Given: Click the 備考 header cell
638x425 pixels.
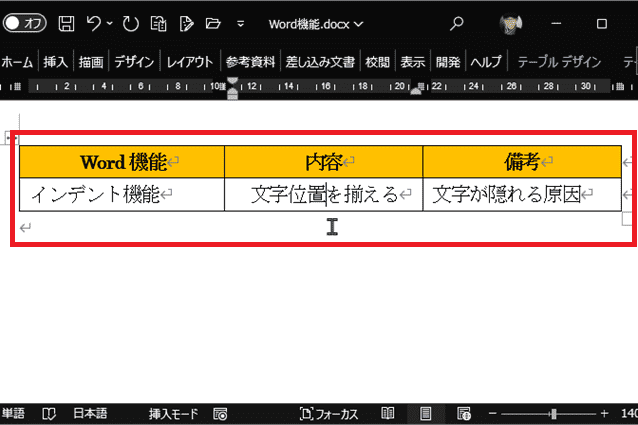Looking at the screenshot, I should (x=522, y=162).
